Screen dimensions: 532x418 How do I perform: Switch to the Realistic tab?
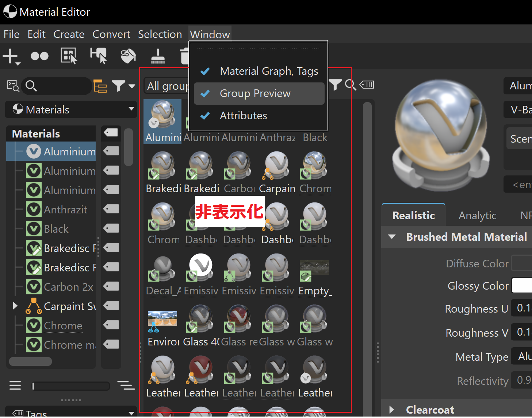pos(413,215)
